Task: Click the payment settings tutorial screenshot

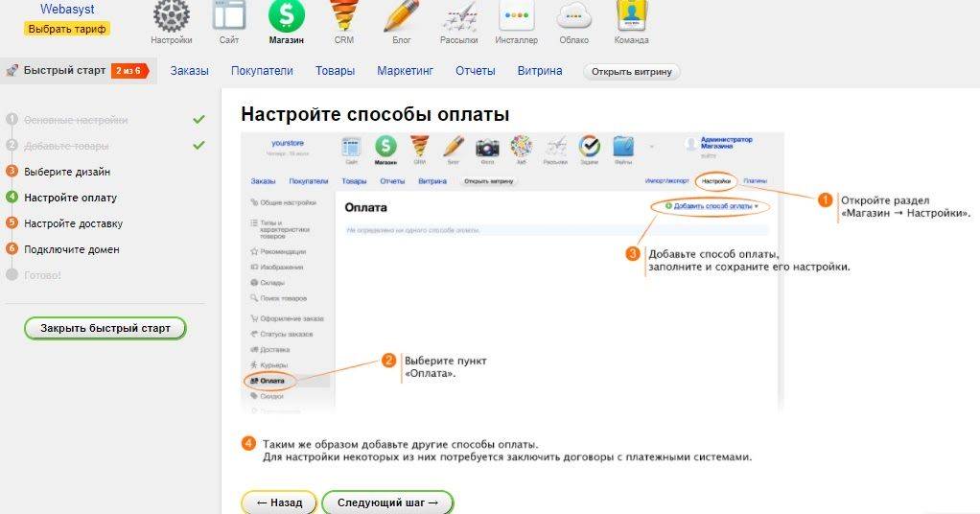Action: click(512, 272)
